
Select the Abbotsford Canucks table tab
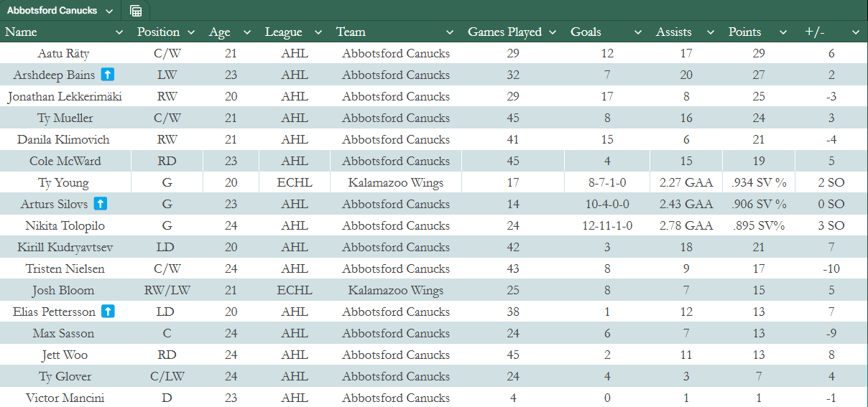[x=52, y=11]
